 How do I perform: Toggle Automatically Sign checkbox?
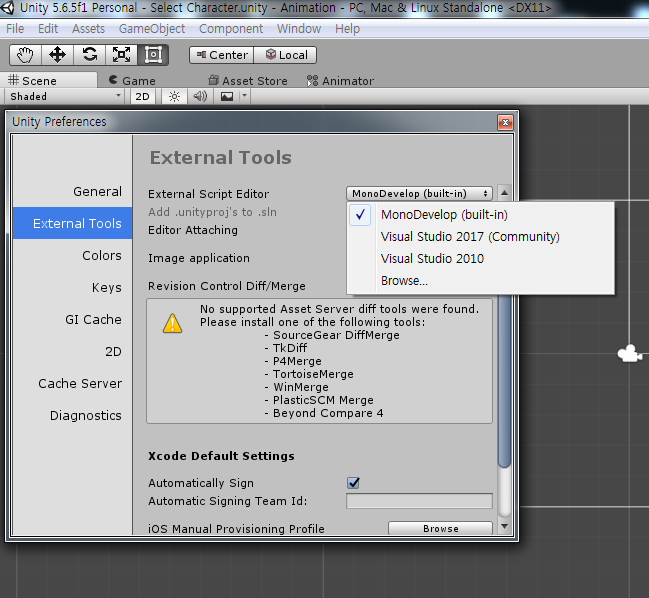coord(353,483)
